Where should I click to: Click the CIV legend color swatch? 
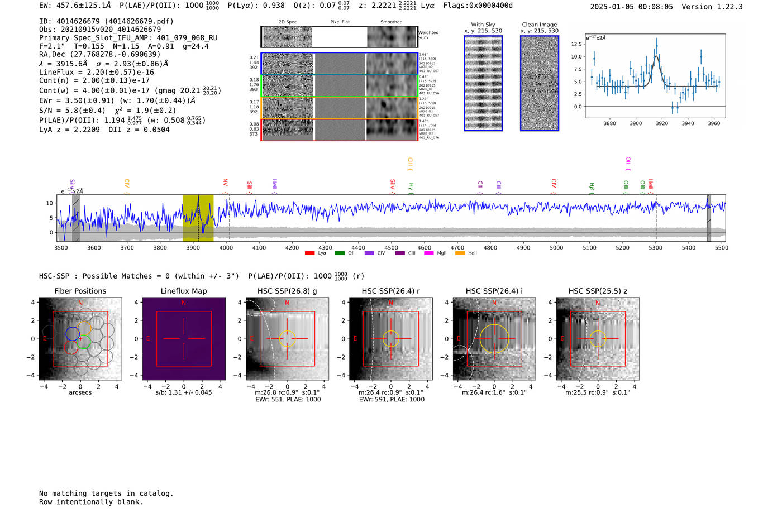(369, 253)
